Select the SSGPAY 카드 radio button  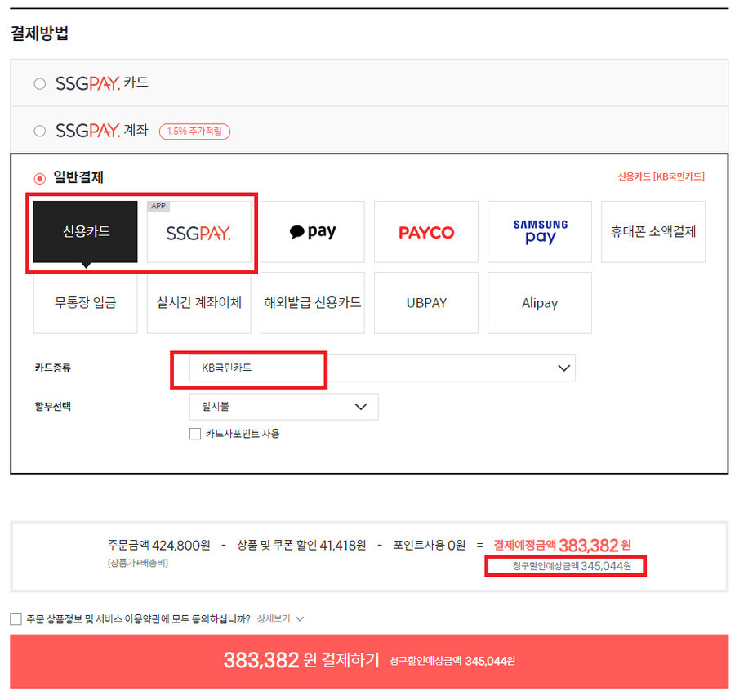click(x=40, y=84)
